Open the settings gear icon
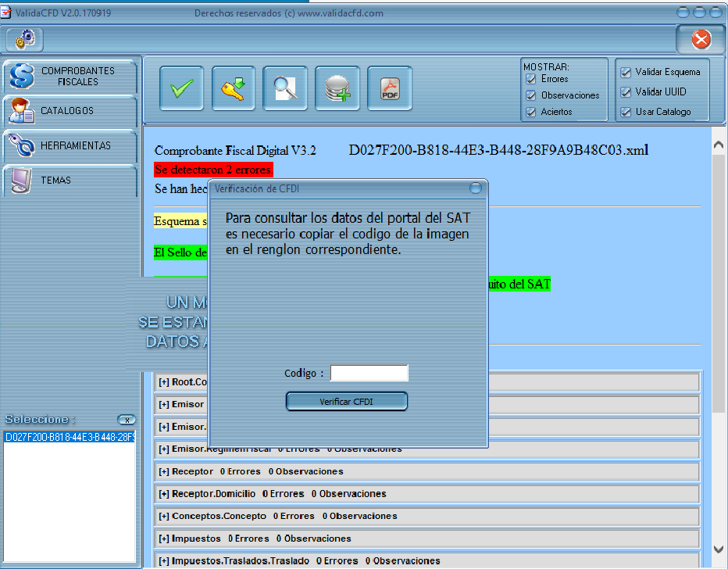 point(25,39)
